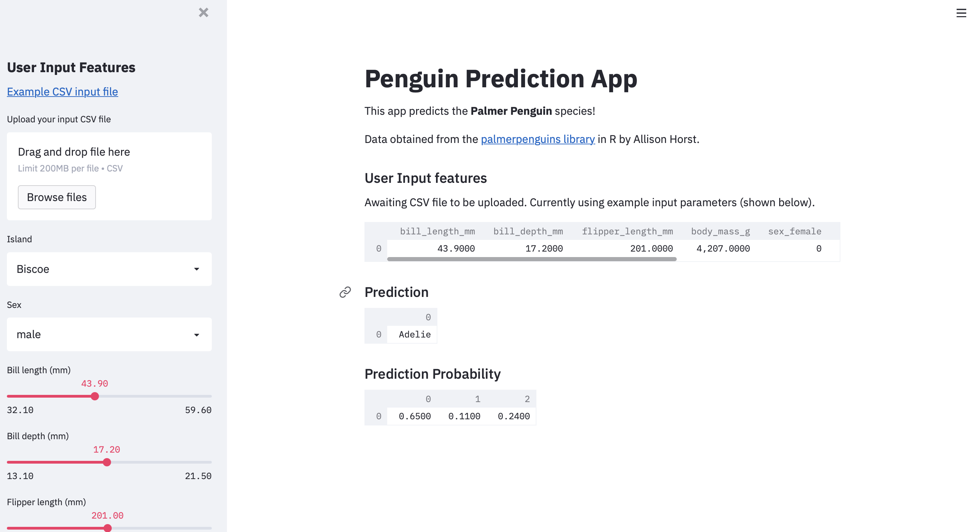The image size is (980, 532).
Task: Click the link anchor icon beside Prediction
Action: [345, 292]
